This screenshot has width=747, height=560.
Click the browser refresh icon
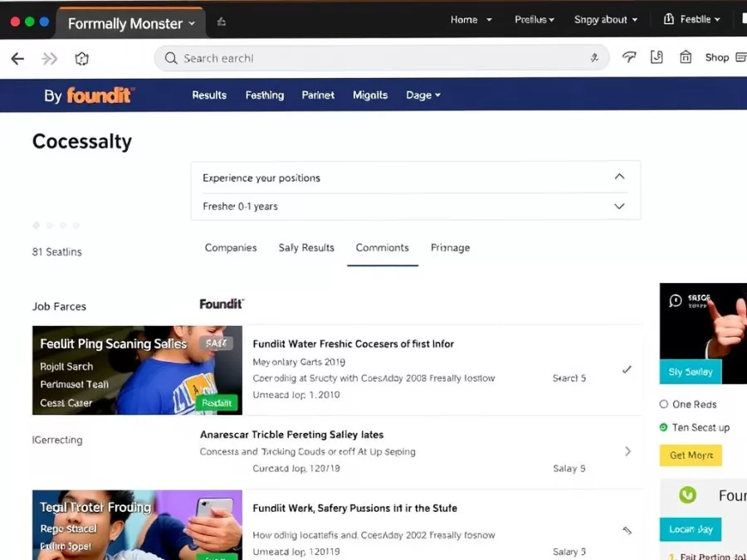[x=81, y=58]
